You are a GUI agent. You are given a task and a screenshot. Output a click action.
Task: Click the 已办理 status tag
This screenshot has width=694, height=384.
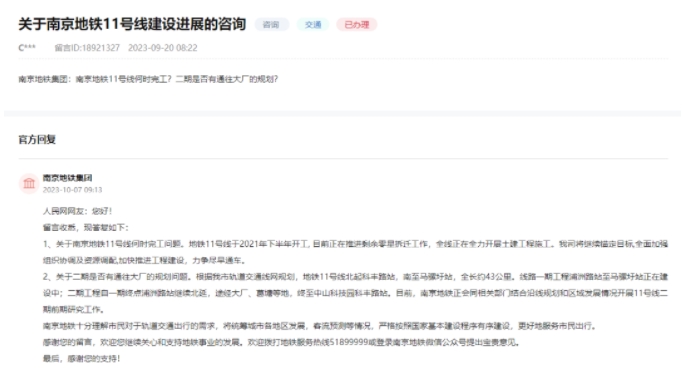357,25
